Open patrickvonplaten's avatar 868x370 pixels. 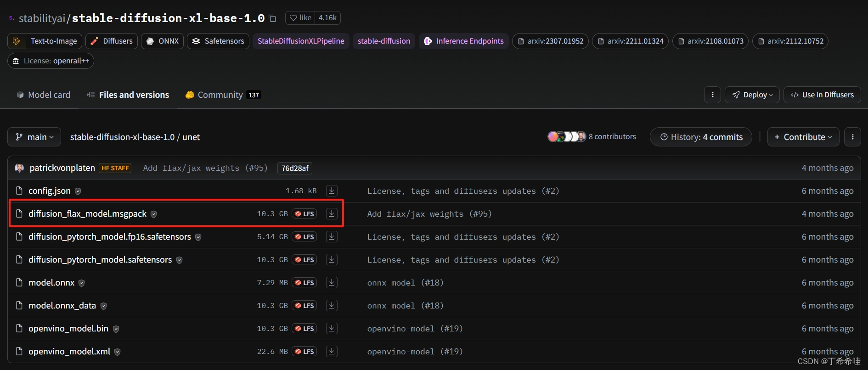coord(19,168)
